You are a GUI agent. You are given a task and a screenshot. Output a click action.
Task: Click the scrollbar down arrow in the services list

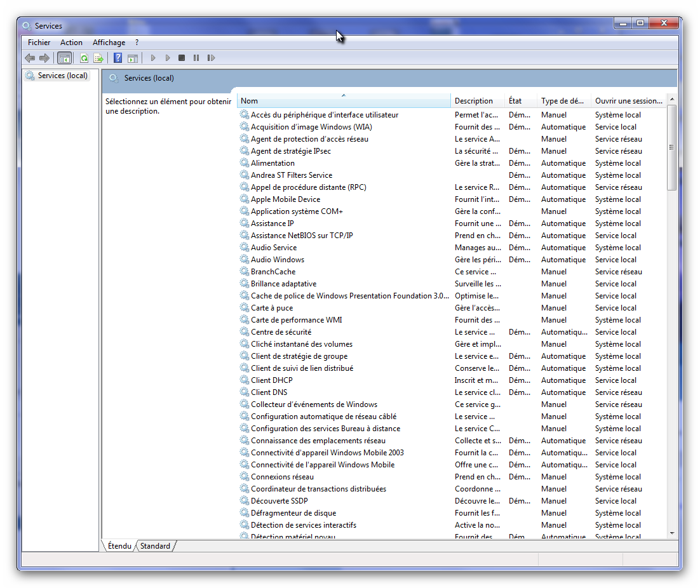(x=672, y=533)
